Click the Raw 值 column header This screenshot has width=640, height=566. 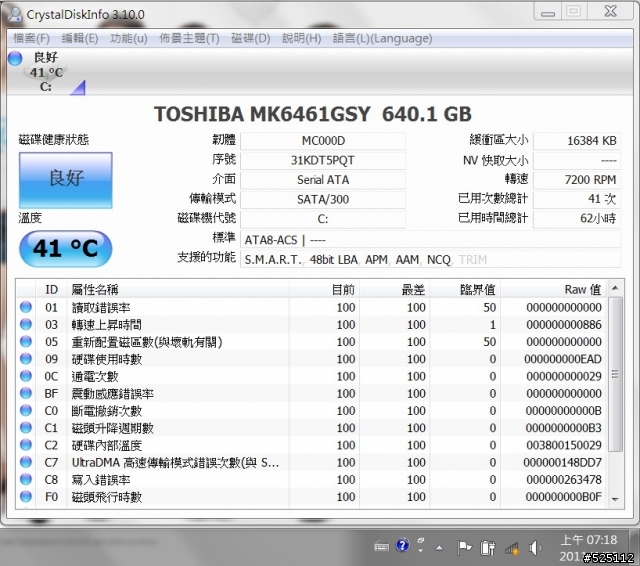click(553, 289)
